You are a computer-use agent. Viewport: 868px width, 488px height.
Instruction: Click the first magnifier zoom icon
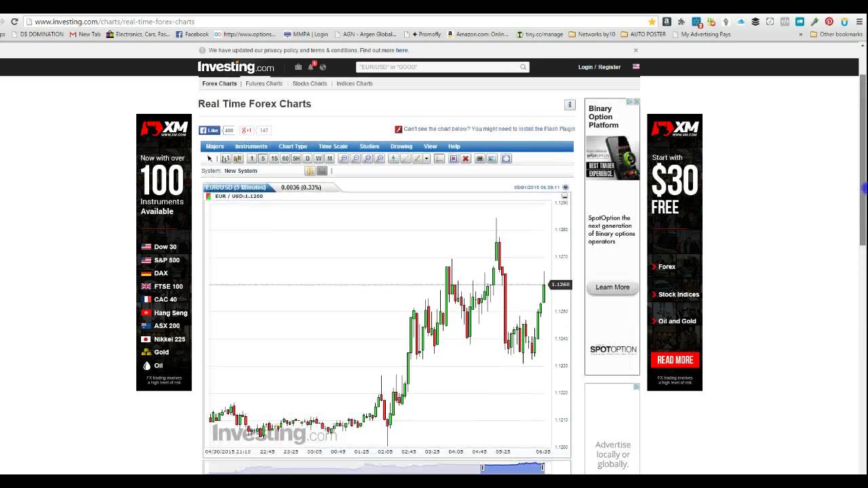tap(344, 159)
